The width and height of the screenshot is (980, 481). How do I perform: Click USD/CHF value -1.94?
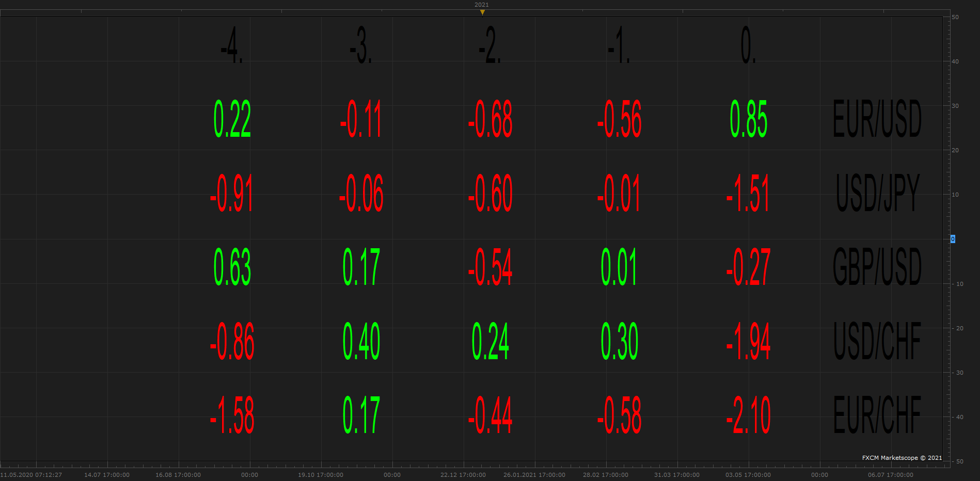pos(748,341)
